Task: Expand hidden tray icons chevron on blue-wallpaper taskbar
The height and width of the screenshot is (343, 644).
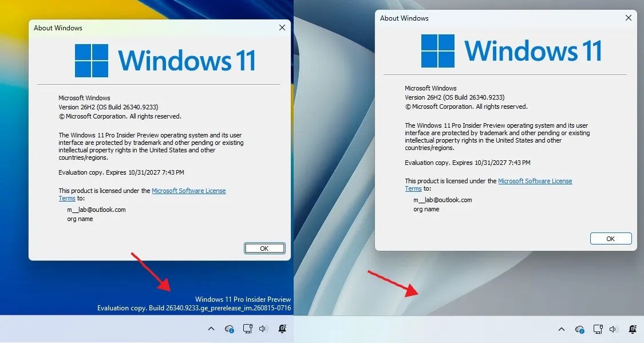Action: tap(211, 329)
